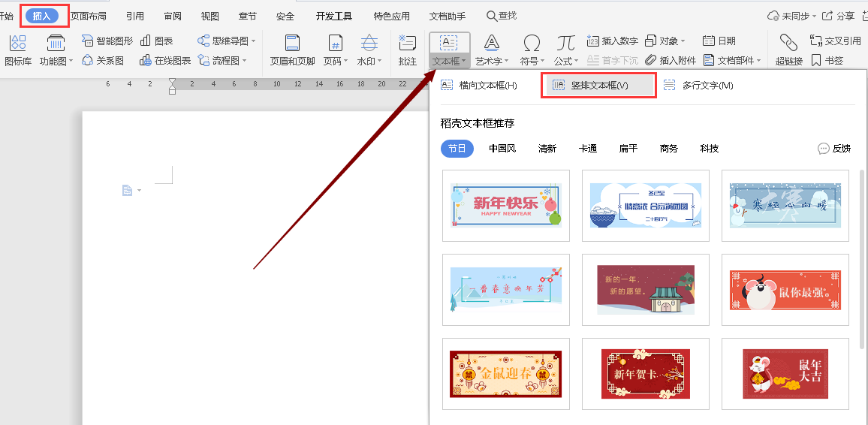
Task: Select the 新年贺卡 text box template
Action: (x=646, y=373)
